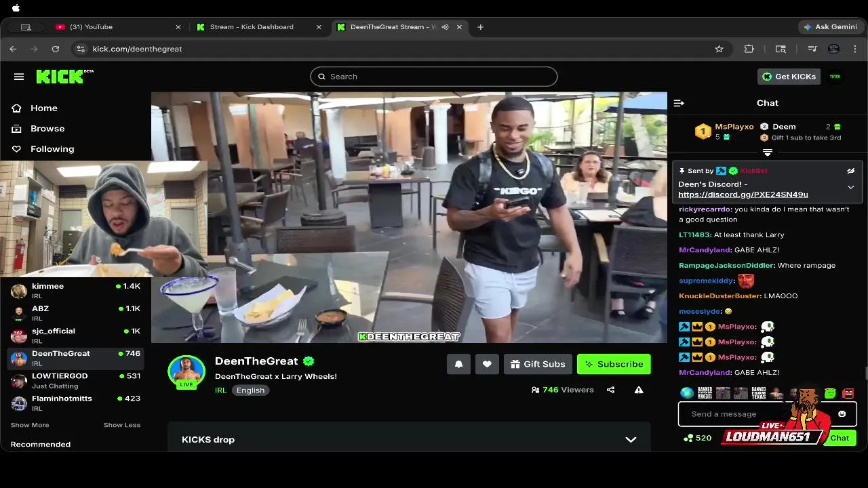868x488 pixels.
Task: Report the stream via warning icon
Action: (x=639, y=390)
